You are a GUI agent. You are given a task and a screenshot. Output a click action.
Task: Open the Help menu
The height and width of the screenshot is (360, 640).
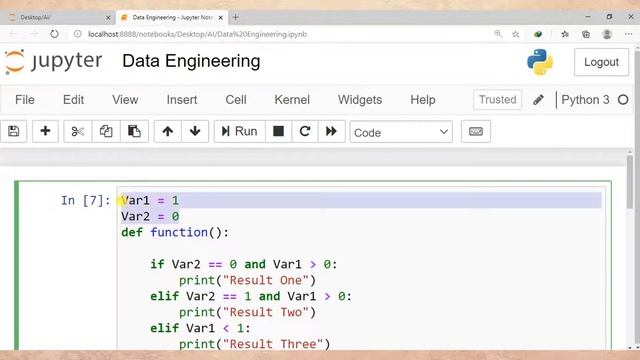pos(423,100)
